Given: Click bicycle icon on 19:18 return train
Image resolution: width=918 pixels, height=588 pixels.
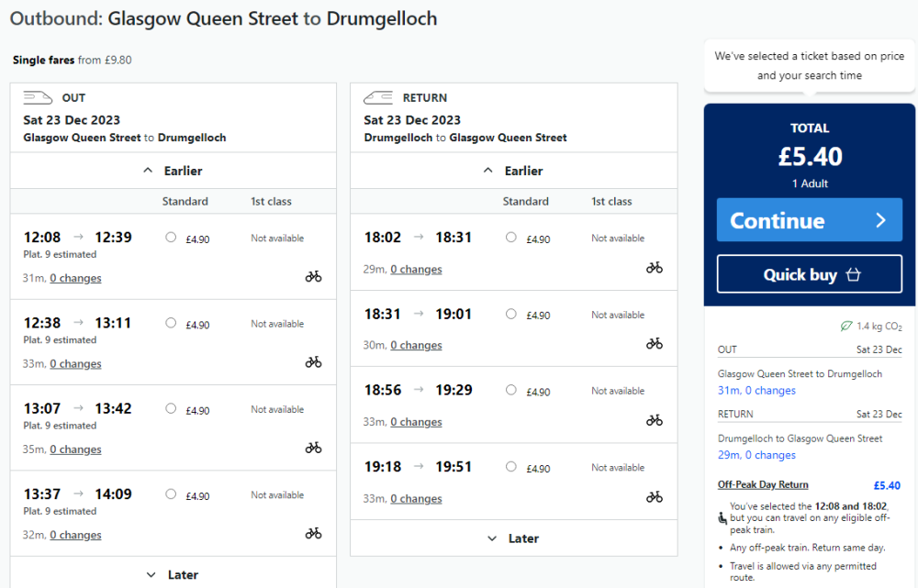Looking at the screenshot, I should 654,497.
